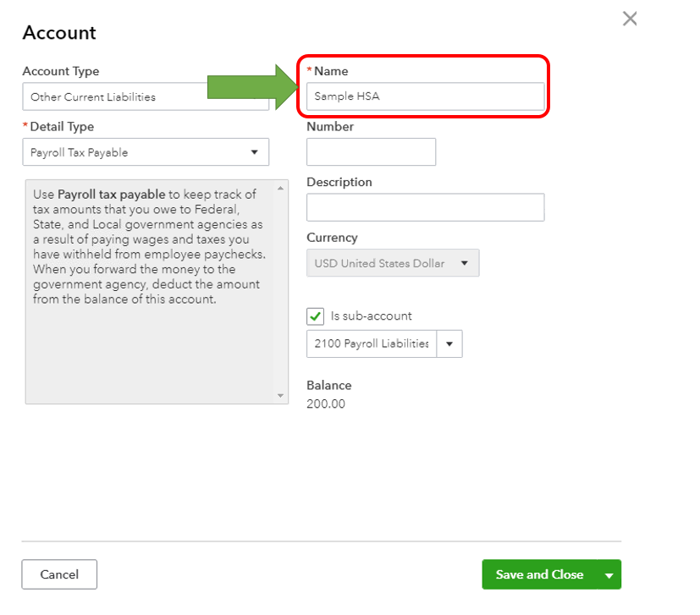This screenshot has height=615, width=700.
Task: Click the Name field containing Sample HSA
Action: tap(425, 96)
